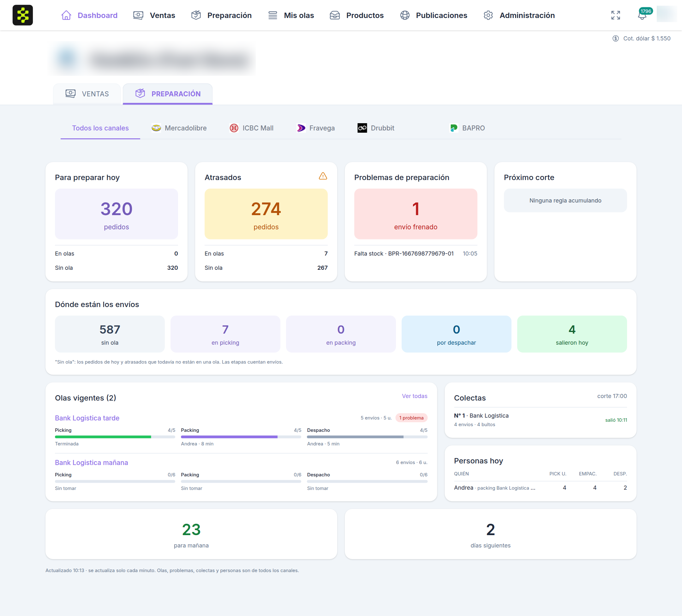
Task: Click Andrea row in Personas hoy
Action: 540,488
